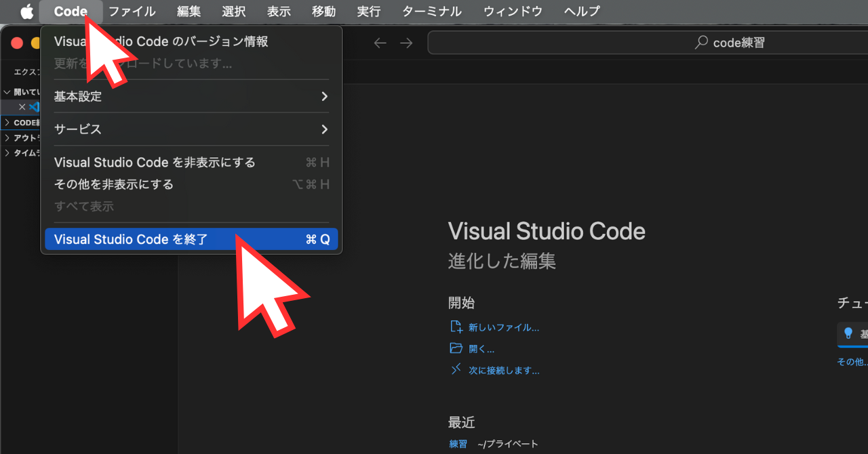Viewport: 868px width, 454px height.
Task: Click the open folder icon next to 開く
Action: click(456, 348)
